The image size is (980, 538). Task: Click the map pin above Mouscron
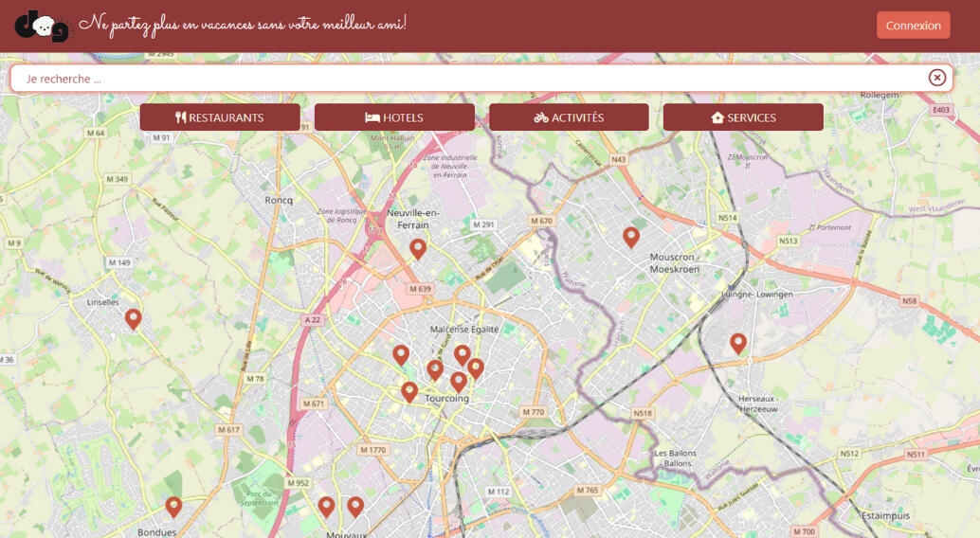tap(631, 237)
